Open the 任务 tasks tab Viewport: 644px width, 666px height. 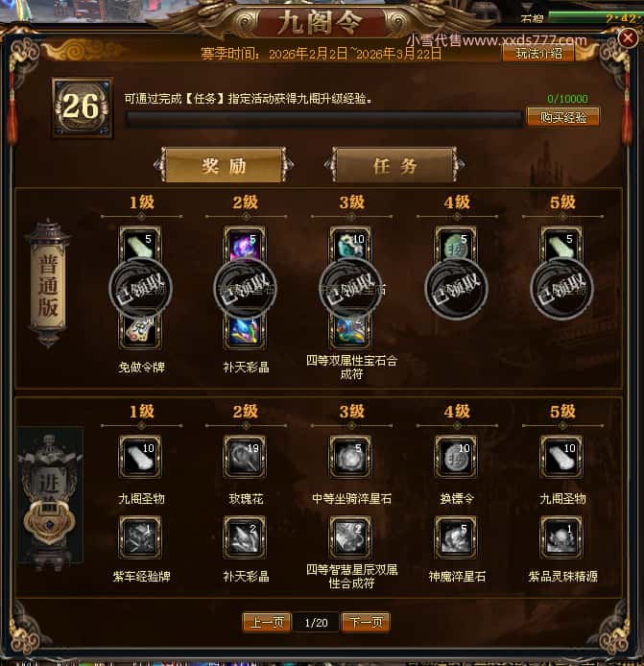pyautogui.click(x=394, y=165)
